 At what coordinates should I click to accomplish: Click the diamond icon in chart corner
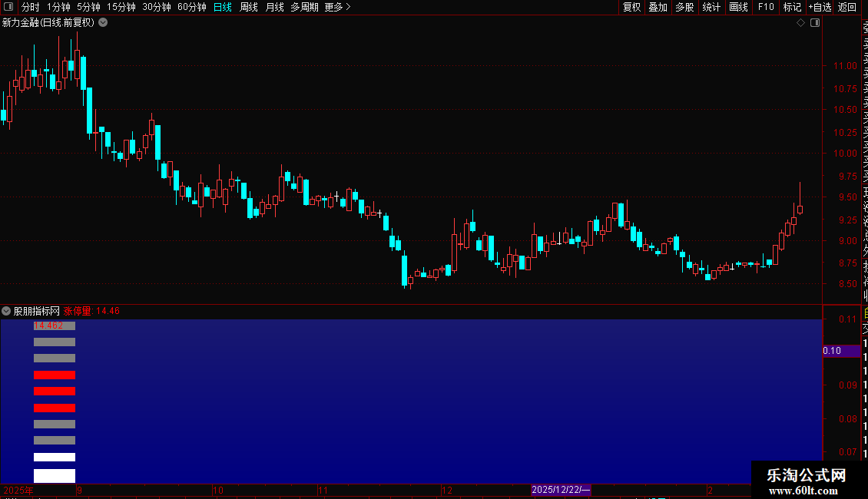click(800, 23)
